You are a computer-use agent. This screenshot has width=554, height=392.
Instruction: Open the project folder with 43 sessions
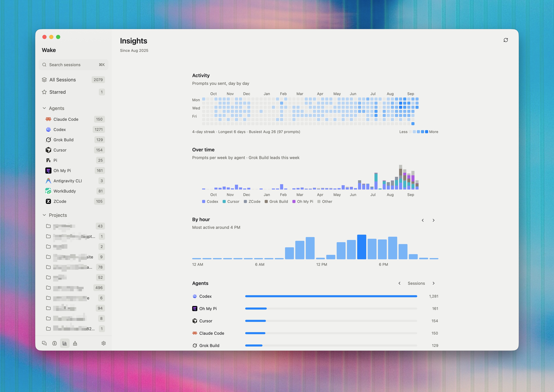click(74, 226)
